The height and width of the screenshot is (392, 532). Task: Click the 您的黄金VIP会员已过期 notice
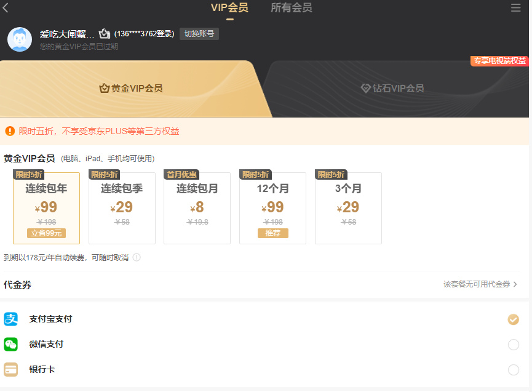pos(79,47)
